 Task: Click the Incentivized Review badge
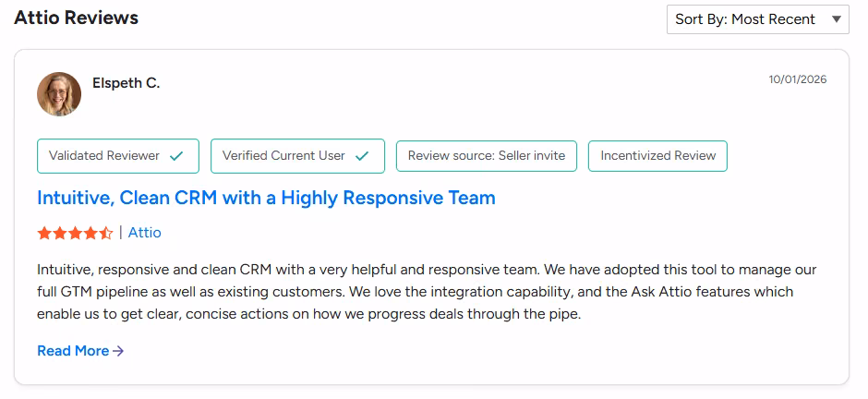[657, 156]
